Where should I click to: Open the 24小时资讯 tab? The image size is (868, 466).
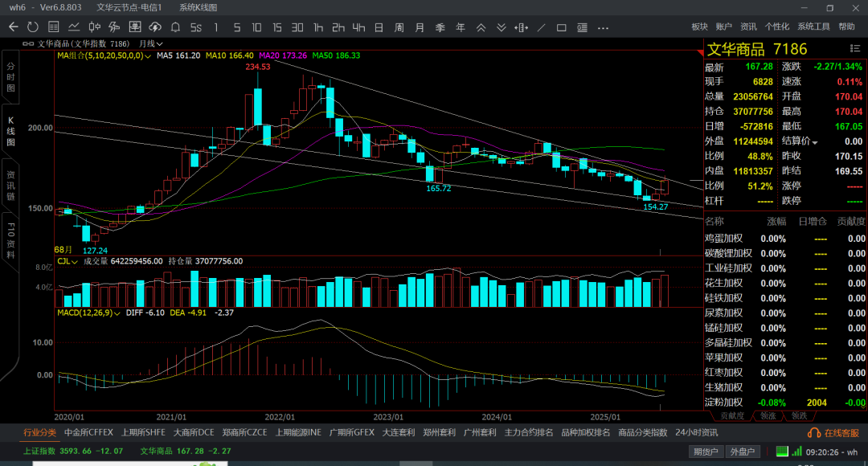[x=696, y=433]
